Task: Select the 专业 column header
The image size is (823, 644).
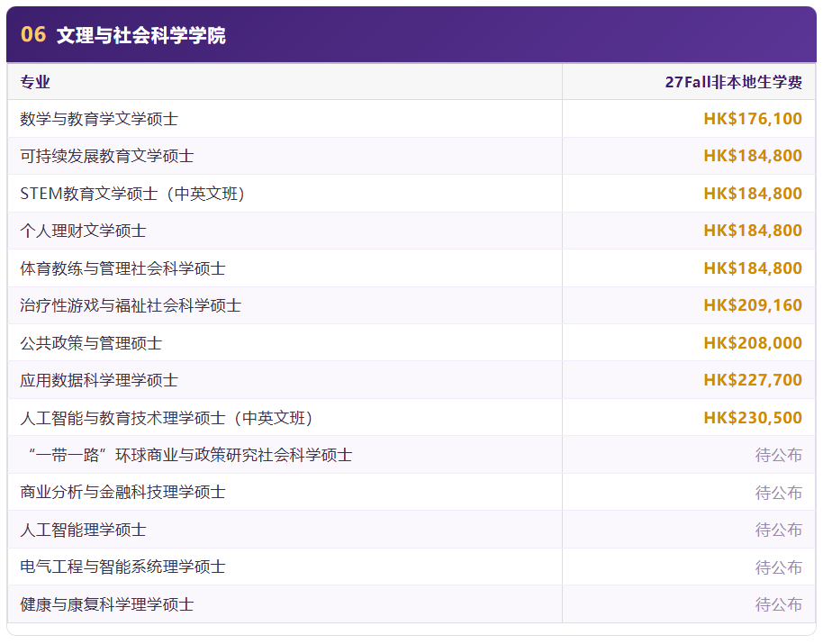Action: tap(35, 82)
